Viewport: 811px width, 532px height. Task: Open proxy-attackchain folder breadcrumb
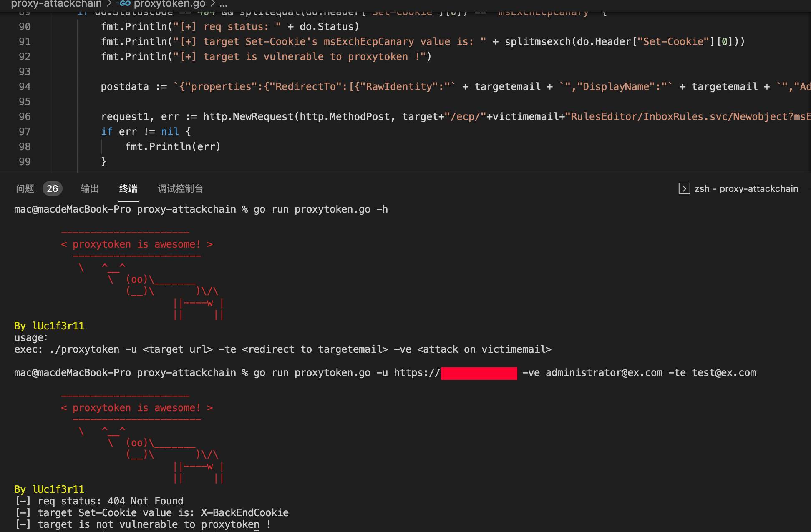[56, 4]
